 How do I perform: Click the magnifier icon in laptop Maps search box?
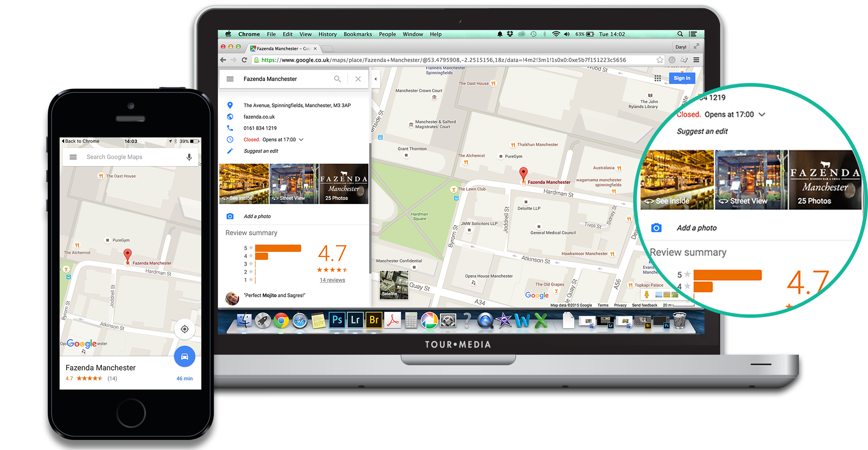pyautogui.click(x=337, y=79)
